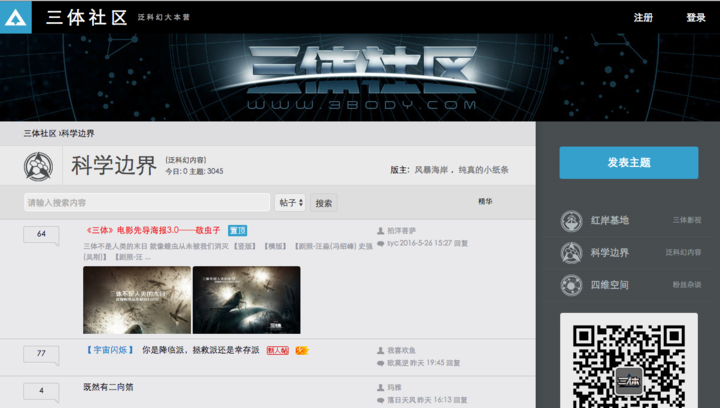Click 泛科幻大本营 tagline in header
The height and width of the screenshot is (408, 720).
click(163, 17)
